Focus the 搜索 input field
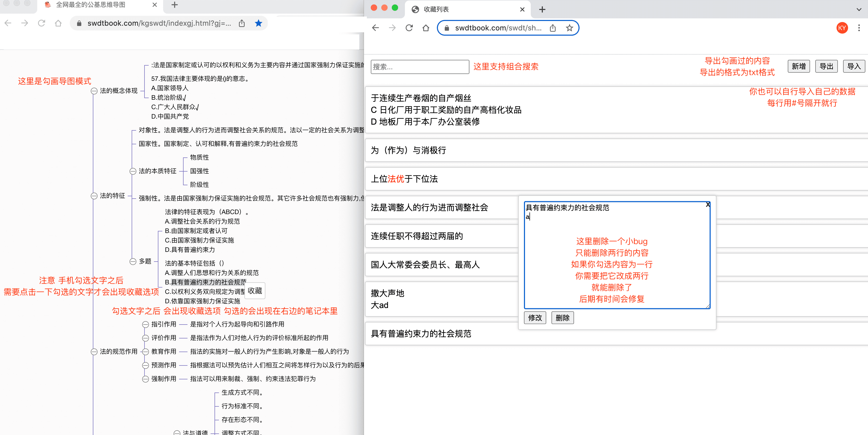 [420, 67]
